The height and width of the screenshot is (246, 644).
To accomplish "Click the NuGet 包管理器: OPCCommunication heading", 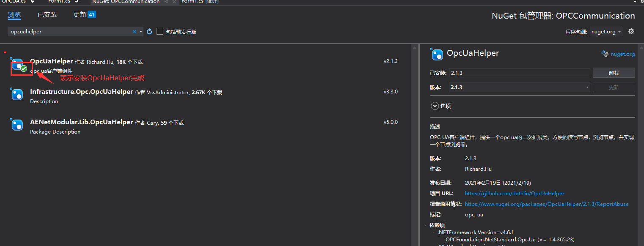I will (x=563, y=16).
